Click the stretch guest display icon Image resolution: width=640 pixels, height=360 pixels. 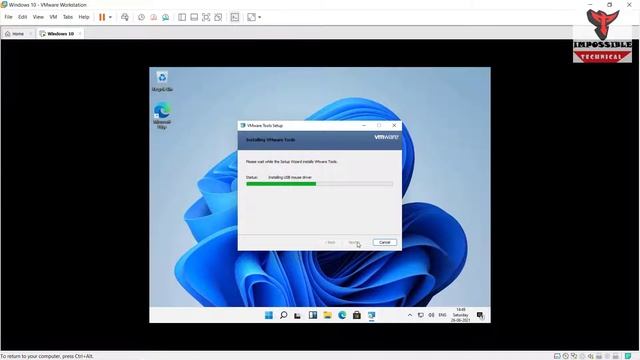pyautogui.click(x=251, y=17)
